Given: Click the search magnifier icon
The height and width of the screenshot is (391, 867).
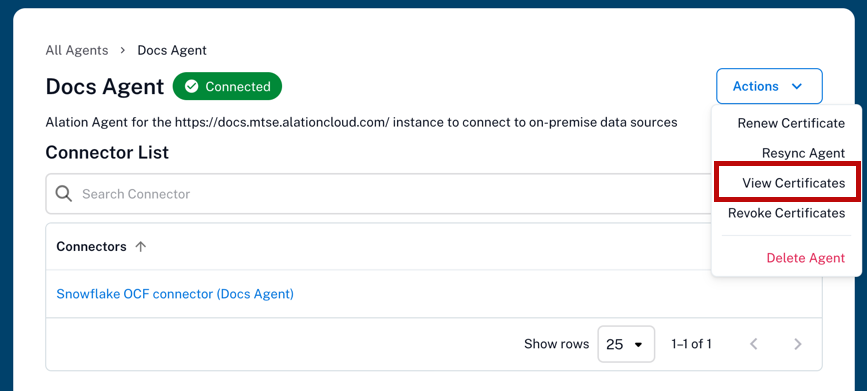Looking at the screenshot, I should [64, 194].
